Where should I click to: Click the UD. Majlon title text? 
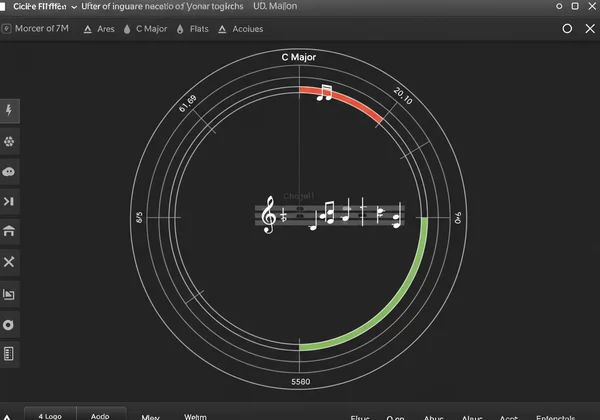coord(275,6)
